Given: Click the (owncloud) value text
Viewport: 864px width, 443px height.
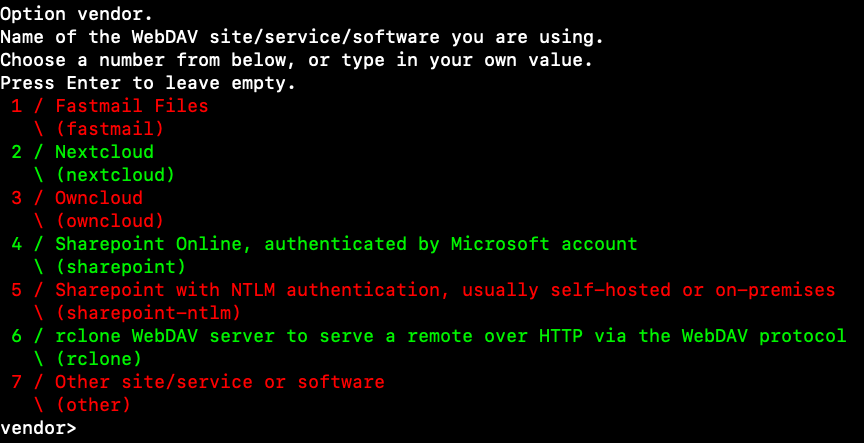Looking at the screenshot, I should [x=110, y=222].
